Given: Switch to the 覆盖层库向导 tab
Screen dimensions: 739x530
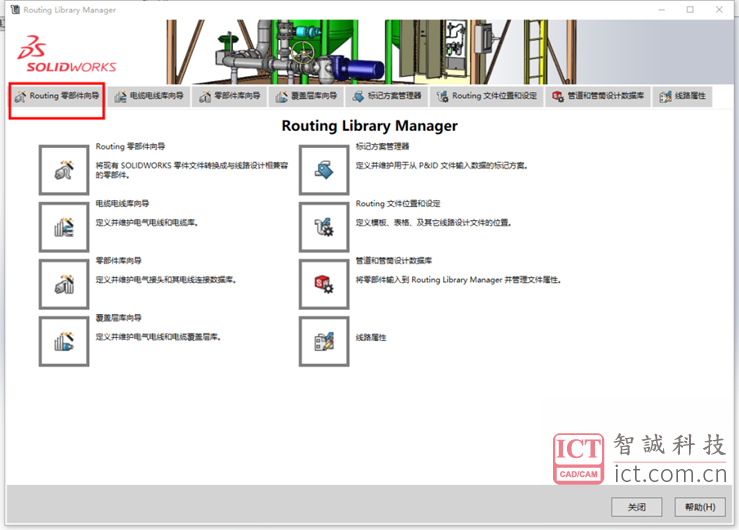Looking at the screenshot, I should (306, 97).
